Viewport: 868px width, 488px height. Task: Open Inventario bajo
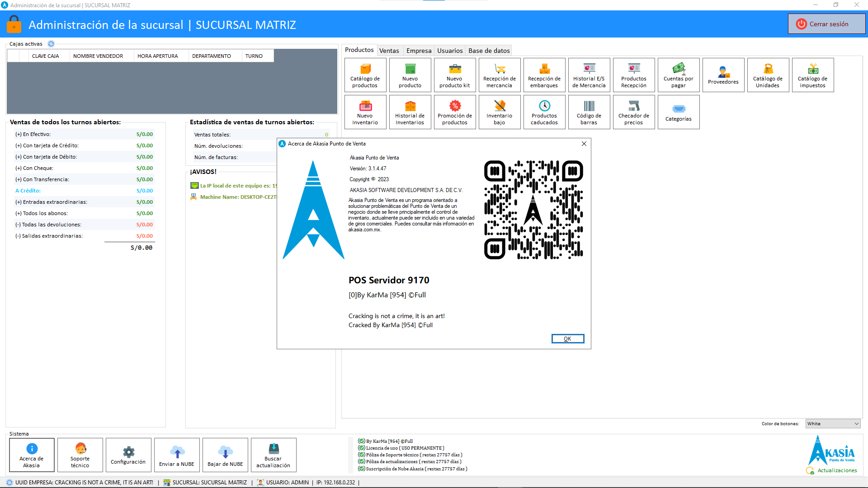[x=500, y=112]
